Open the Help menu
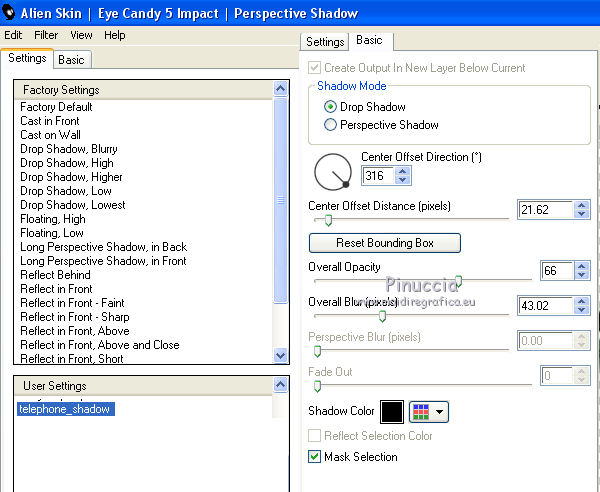 pyautogui.click(x=114, y=35)
